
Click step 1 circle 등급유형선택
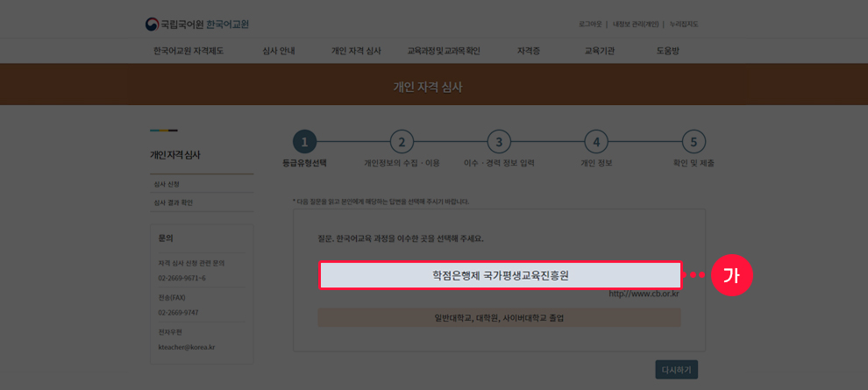(x=304, y=142)
